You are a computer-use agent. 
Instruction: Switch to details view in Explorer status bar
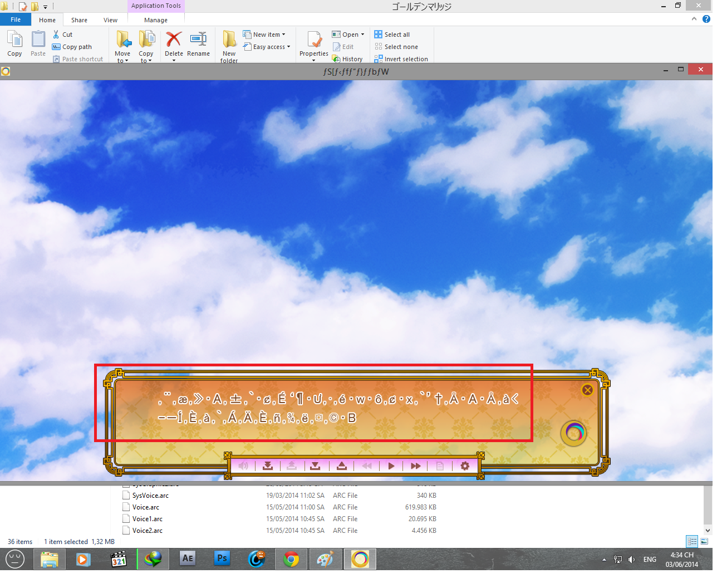pos(693,541)
